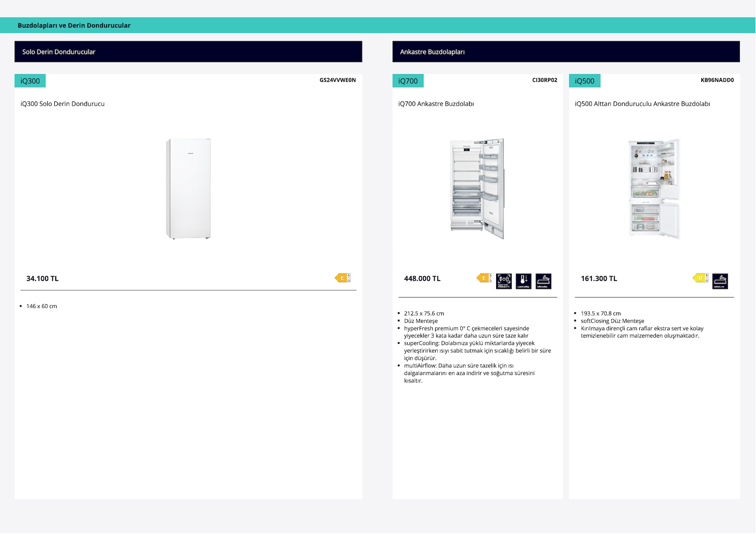Select model code KB96NADD0
This screenshot has width=756, height=534.
717,80
